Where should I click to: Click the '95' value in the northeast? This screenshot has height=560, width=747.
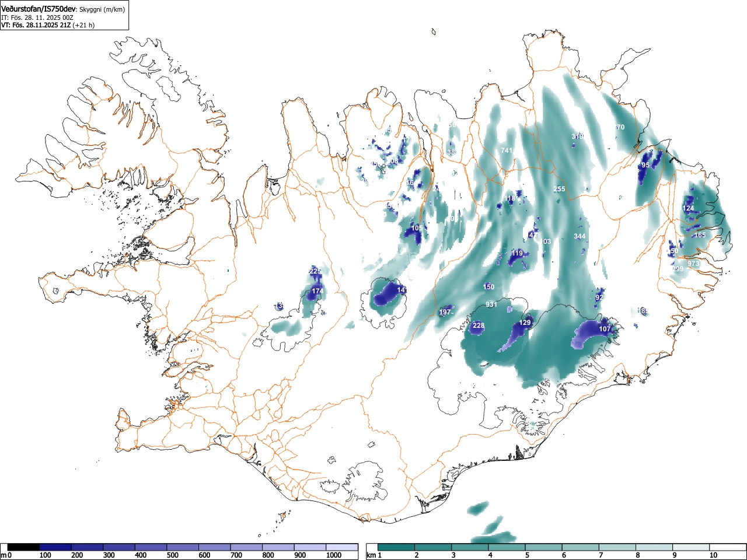pyautogui.click(x=645, y=166)
